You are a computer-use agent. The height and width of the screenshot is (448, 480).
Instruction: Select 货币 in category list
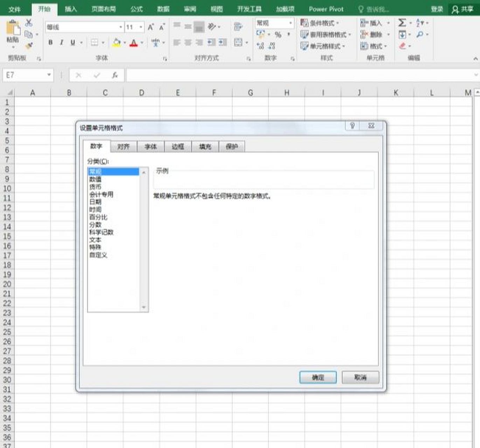pyautogui.click(x=95, y=187)
